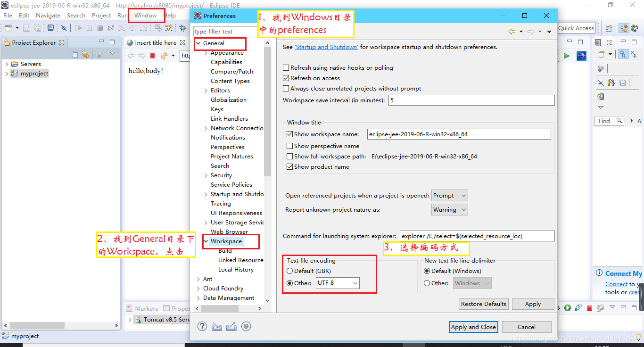Select Default (Windows) line delimiter radio
This screenshot has height=347, width=644.
point(427,271)
